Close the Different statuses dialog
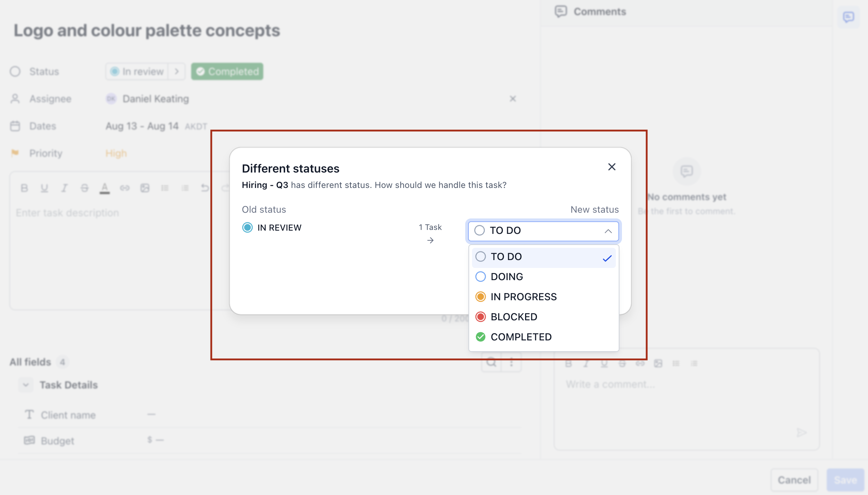The image size is (868, 495). coord(612,167)
